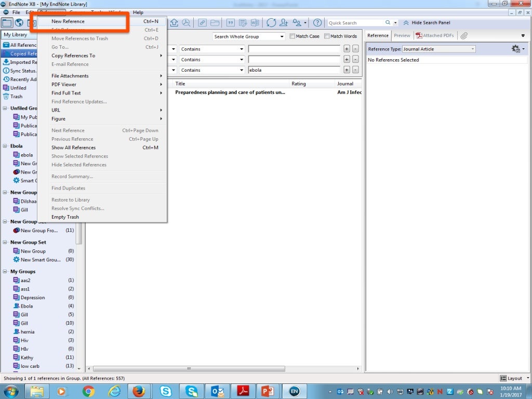The image size is (532, 399).
Task: Click the volume speaker tray icon
Action: click(390, 392)
